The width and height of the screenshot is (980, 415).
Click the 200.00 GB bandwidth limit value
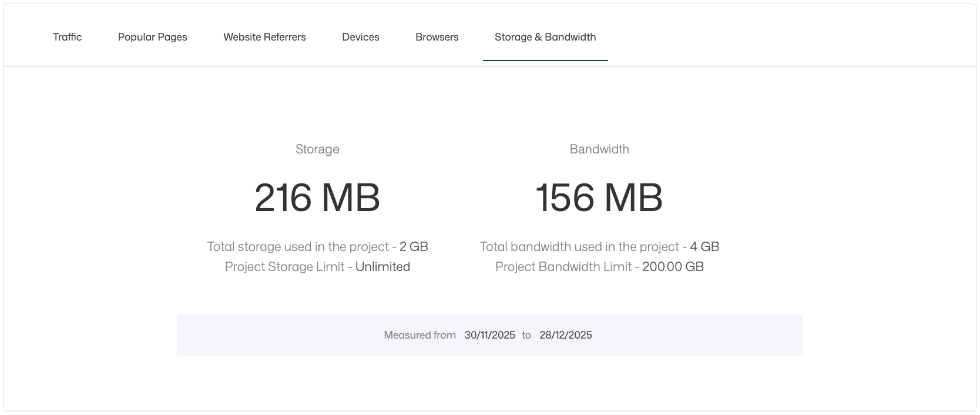click(x=673, y=267)
